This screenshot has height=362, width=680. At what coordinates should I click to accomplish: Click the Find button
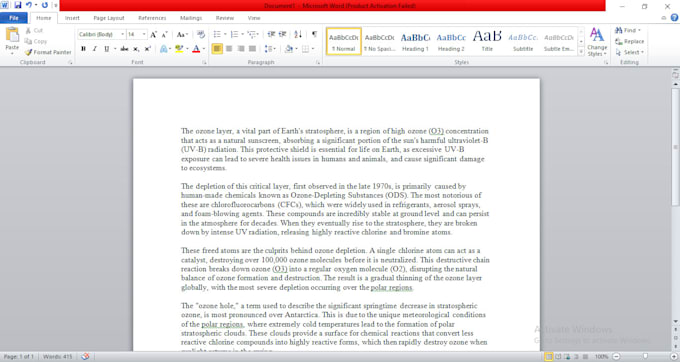(x=625, y=30)
